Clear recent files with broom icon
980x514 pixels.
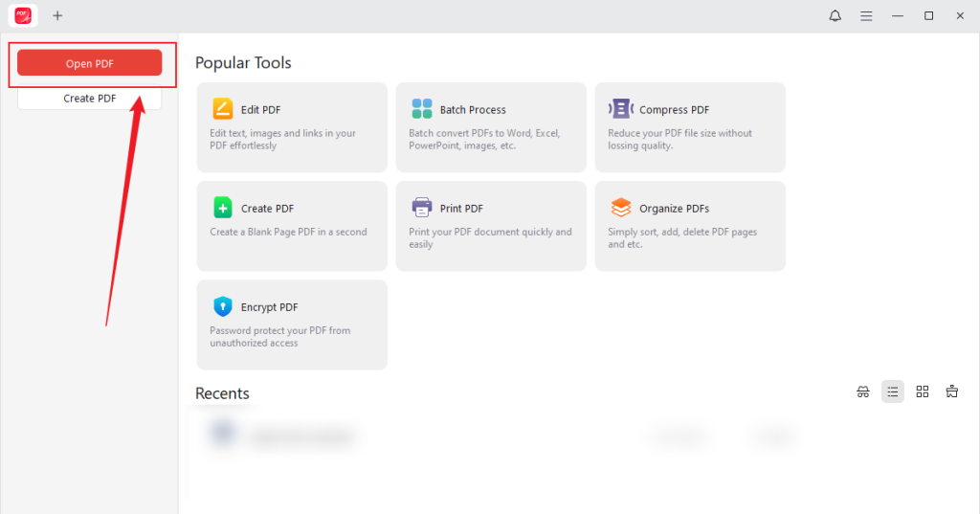[951, 391]
